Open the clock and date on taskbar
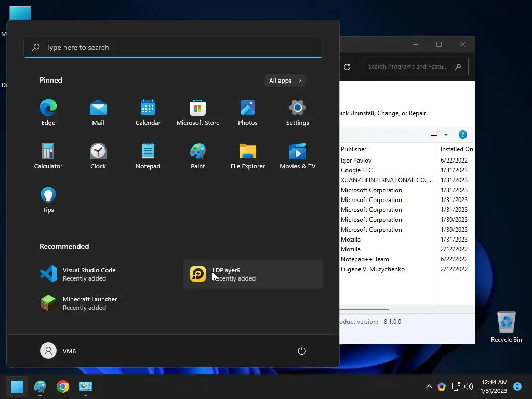 [x=494, y=387]
